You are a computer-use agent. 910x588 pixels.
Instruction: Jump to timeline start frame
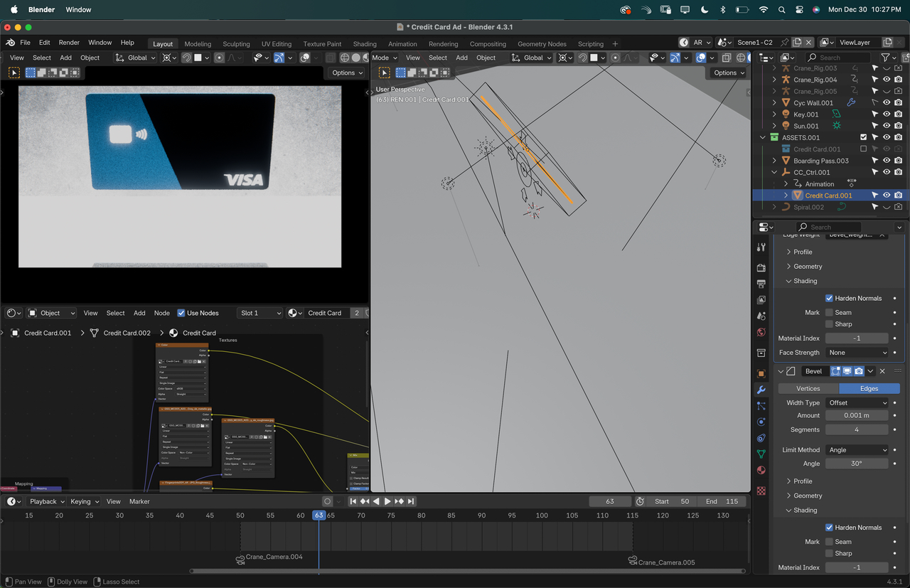coord(353,501)
